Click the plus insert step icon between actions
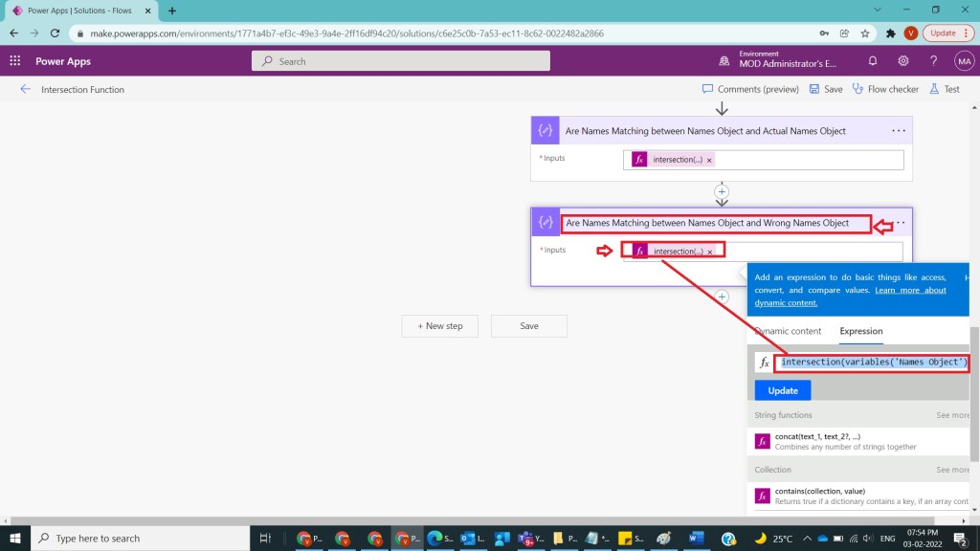The width and height of the screenshot is (980, 551). [722, 191]
